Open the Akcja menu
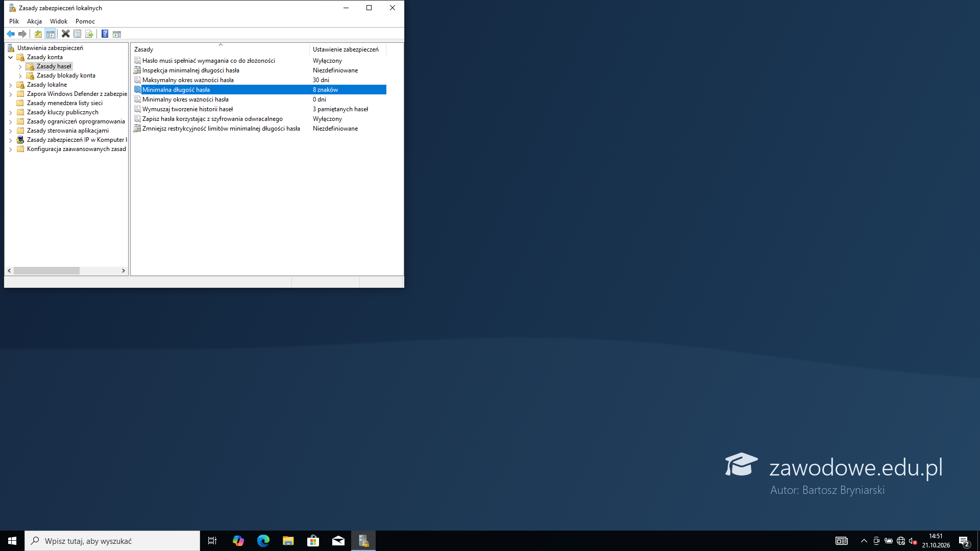980x551 pixels. tap(34, 21)
